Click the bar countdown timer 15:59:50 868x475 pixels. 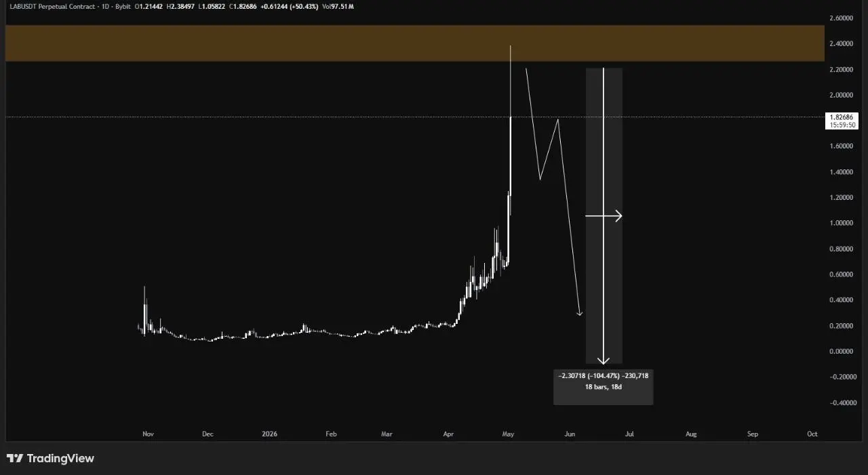(843, 125)
